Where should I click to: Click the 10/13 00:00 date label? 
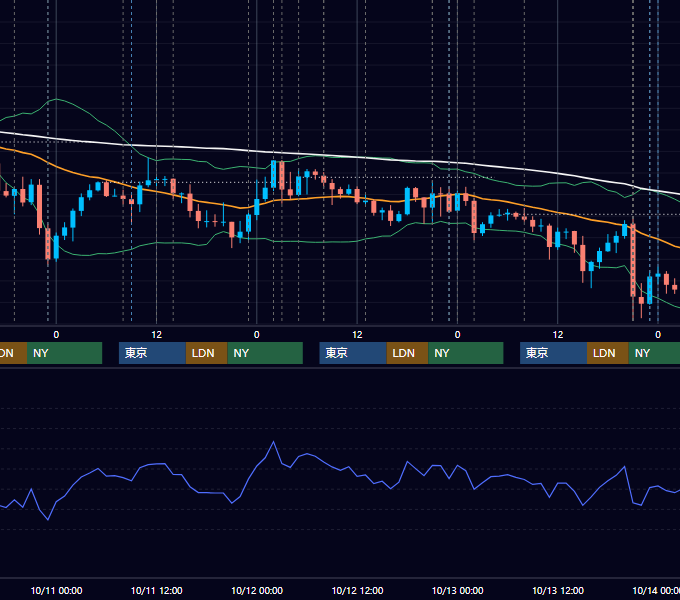click(458, 590)
